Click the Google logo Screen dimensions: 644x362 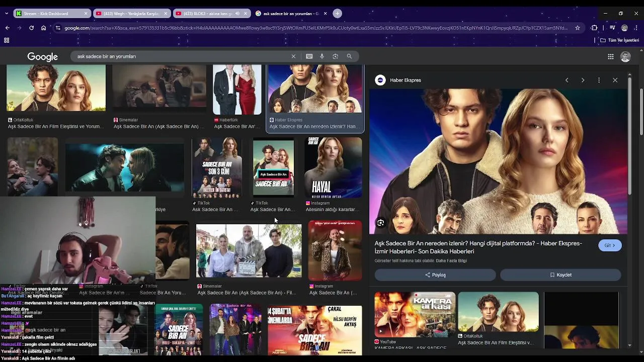click(43, 57)
